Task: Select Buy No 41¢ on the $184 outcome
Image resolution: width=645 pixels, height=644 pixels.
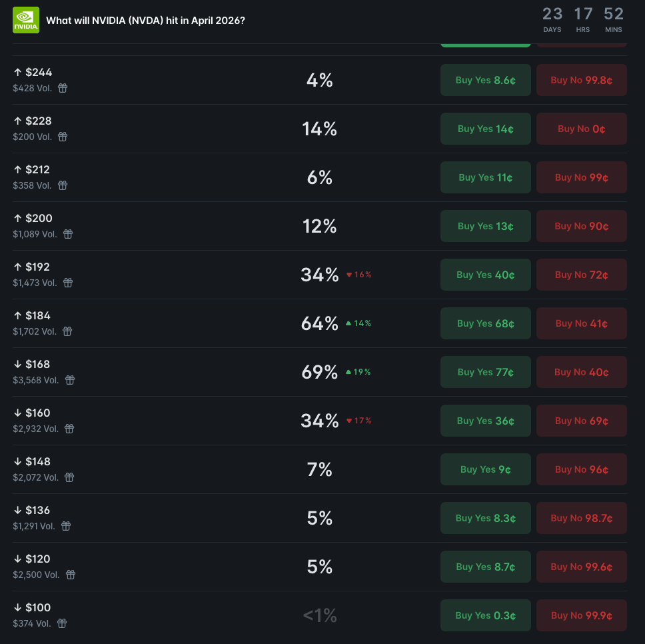Action: click(x=581, y=323)
